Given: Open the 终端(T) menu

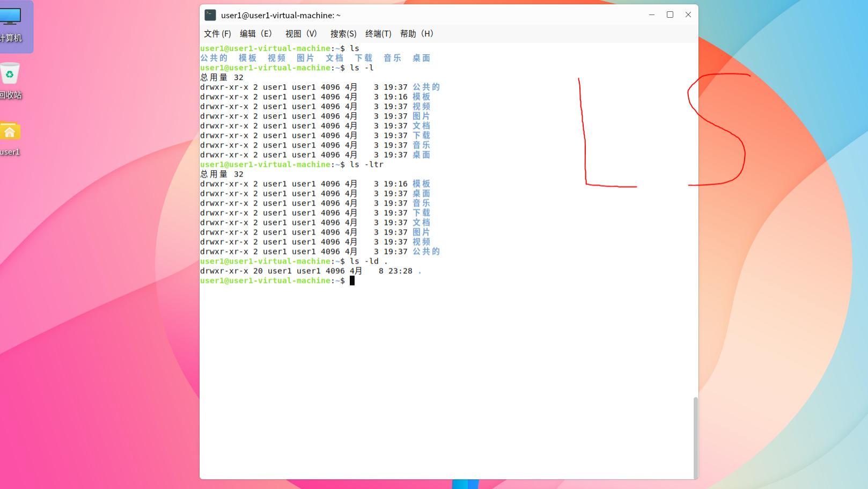Looking at the screenshot, I should (378, 34).
